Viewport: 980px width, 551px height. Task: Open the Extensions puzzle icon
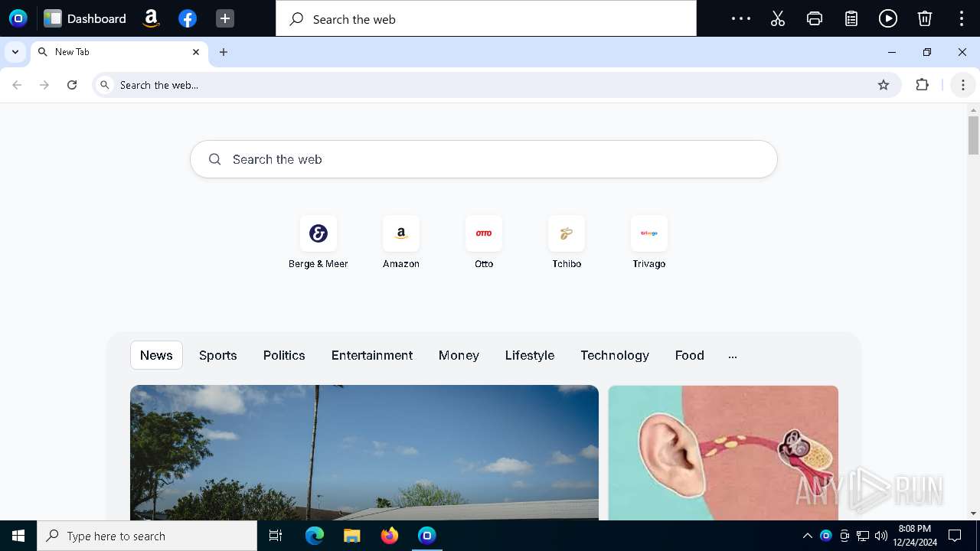tap(923, 85)
